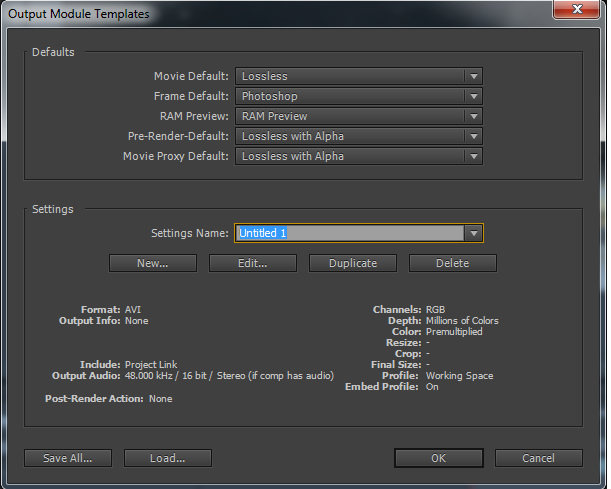Delete the selected template

point(452,263)
